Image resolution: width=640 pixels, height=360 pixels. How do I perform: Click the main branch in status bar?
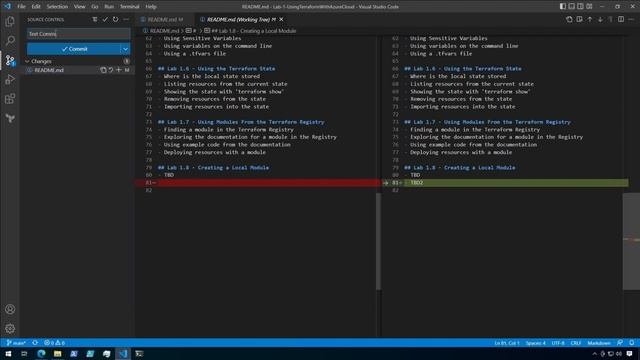[16, 343]
